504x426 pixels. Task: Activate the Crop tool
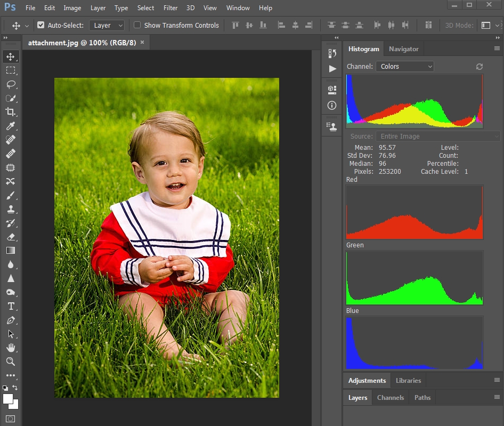click(11, 112)
